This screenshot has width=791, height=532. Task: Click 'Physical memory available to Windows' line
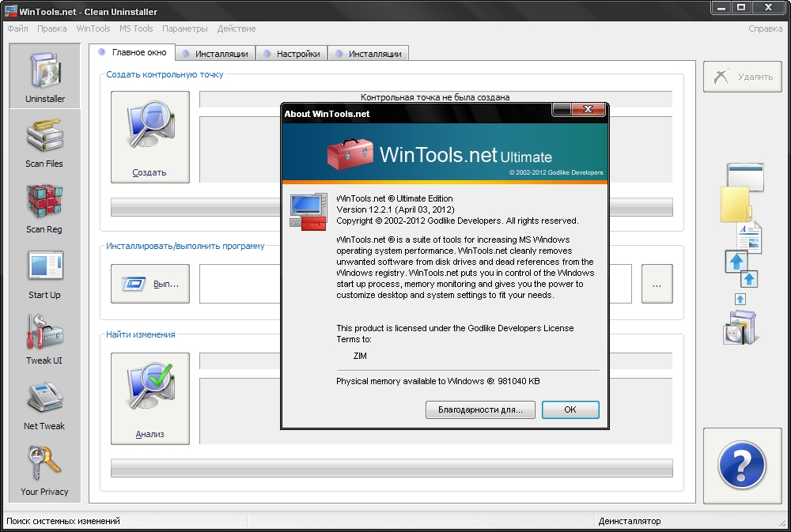coord(438,381)
